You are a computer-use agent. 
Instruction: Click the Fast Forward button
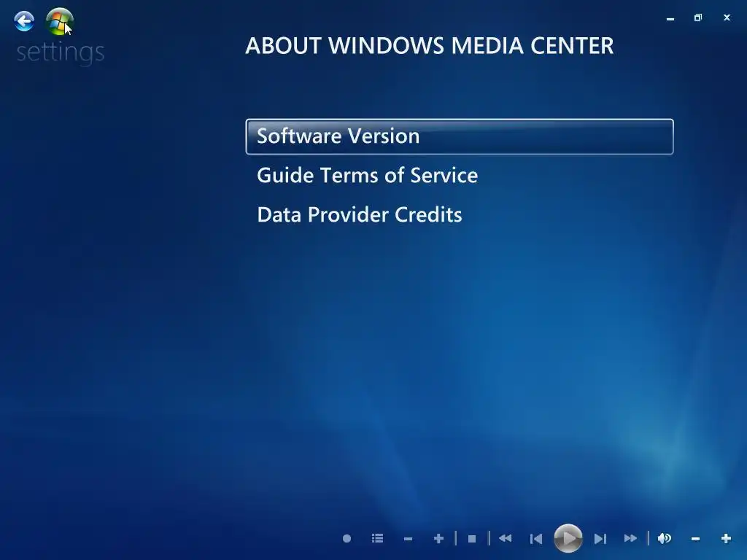[x=630, y=539]
